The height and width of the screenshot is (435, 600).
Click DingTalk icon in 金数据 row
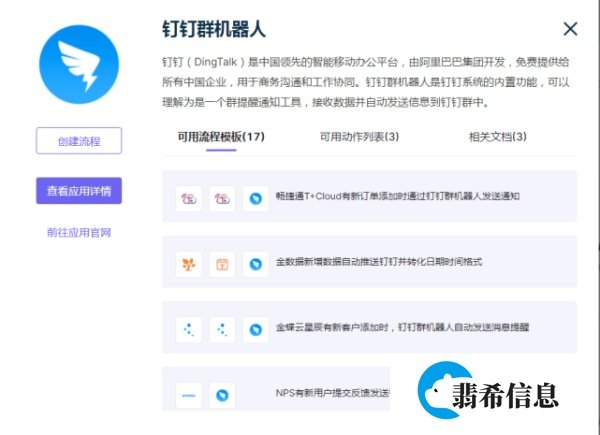point(256,264)
